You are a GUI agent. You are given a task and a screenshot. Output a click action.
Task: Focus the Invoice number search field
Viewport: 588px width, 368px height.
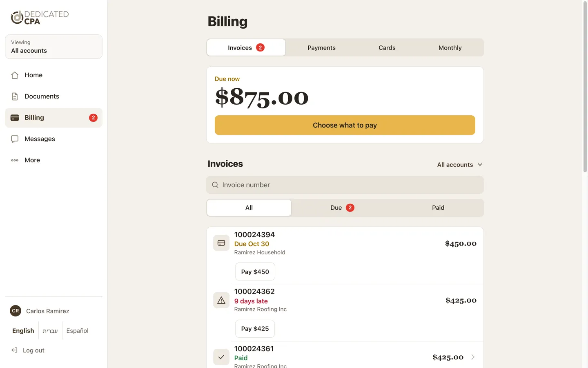[345, 185]
